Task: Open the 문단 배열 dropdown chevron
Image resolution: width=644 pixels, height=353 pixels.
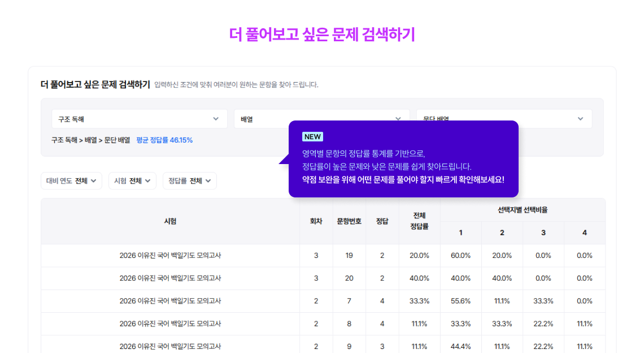Action: click(x=580, y=119)
